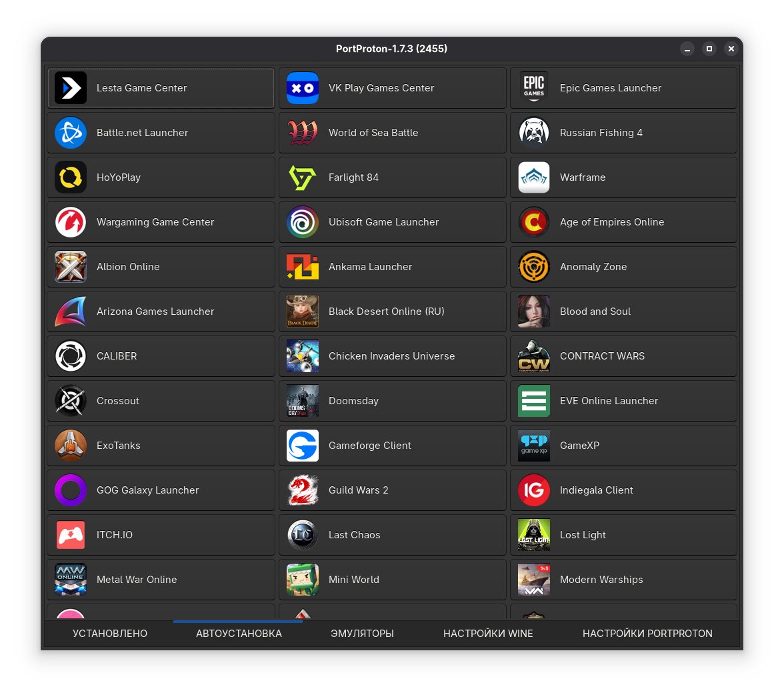784x695 pixels.
Task: Open the УСТАНОВЛЕНО tab
Action: point(110,634)
